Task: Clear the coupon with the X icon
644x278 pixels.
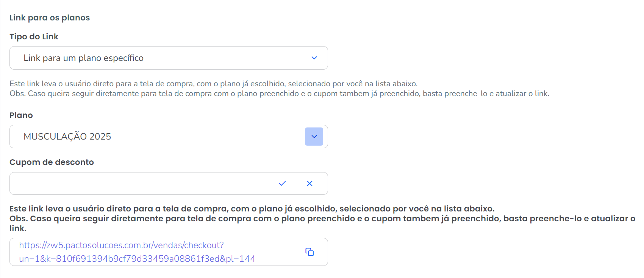Action: click(x=309, y=183)
